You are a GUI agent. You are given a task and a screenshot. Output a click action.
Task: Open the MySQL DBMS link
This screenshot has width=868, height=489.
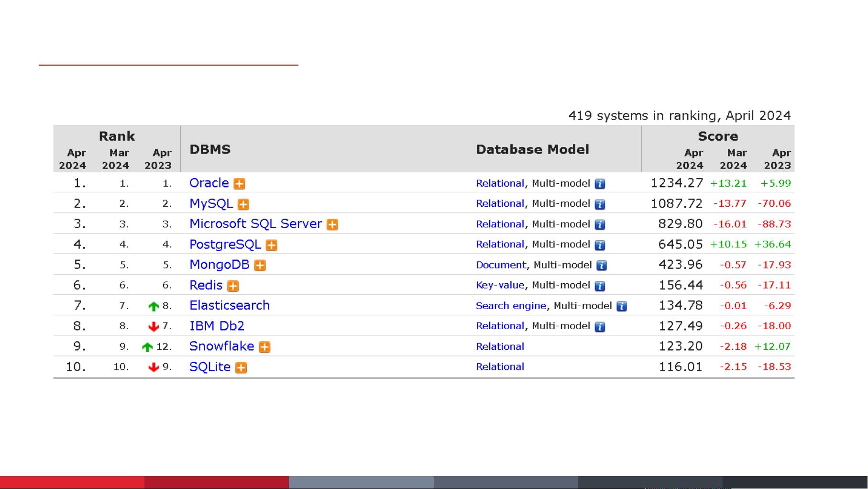coord(211,203)
